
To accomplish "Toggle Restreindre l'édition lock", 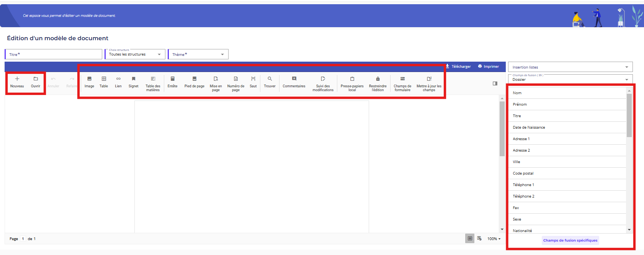I will coord(378,79).
